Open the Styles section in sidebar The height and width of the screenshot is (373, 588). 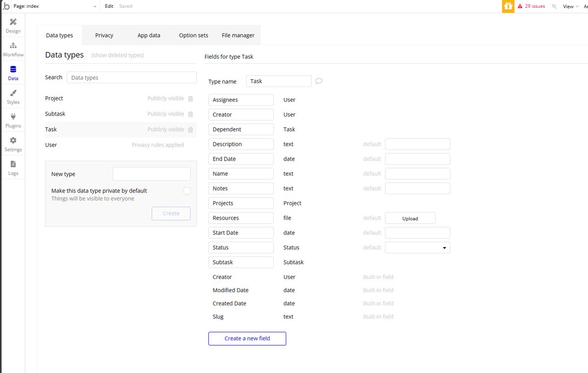pyautogui.click(x=13, y=97)
